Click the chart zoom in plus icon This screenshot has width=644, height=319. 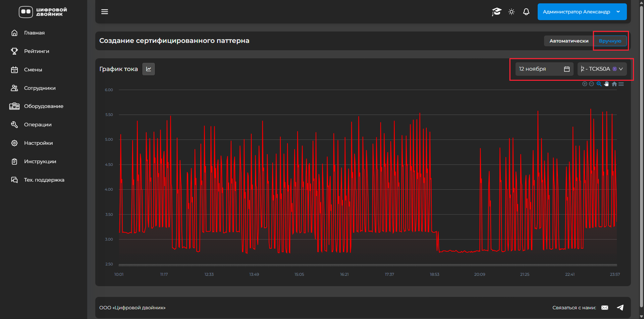[x=585, y=84]
